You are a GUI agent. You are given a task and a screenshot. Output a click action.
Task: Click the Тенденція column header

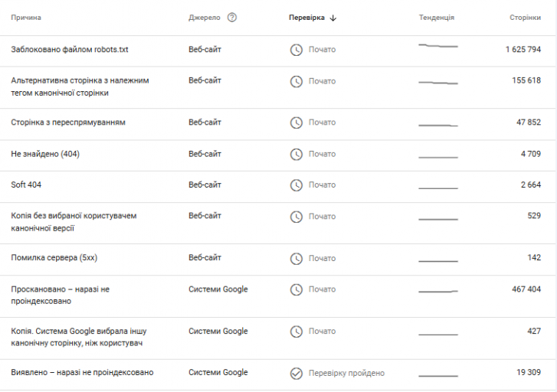[437, 18]
